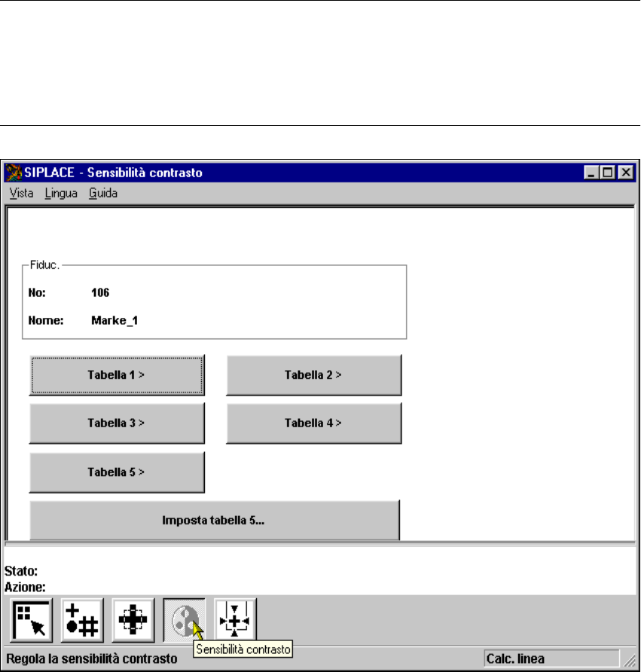
Task: Open Tabella 1
Action: (x=117, y=375)
